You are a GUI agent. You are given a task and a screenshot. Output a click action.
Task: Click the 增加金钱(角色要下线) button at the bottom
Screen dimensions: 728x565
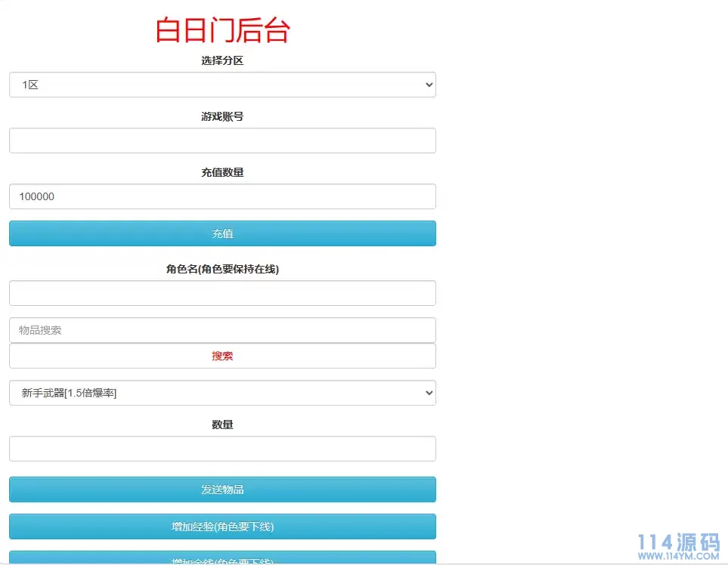pyautogui.click(x=221, y=560)
